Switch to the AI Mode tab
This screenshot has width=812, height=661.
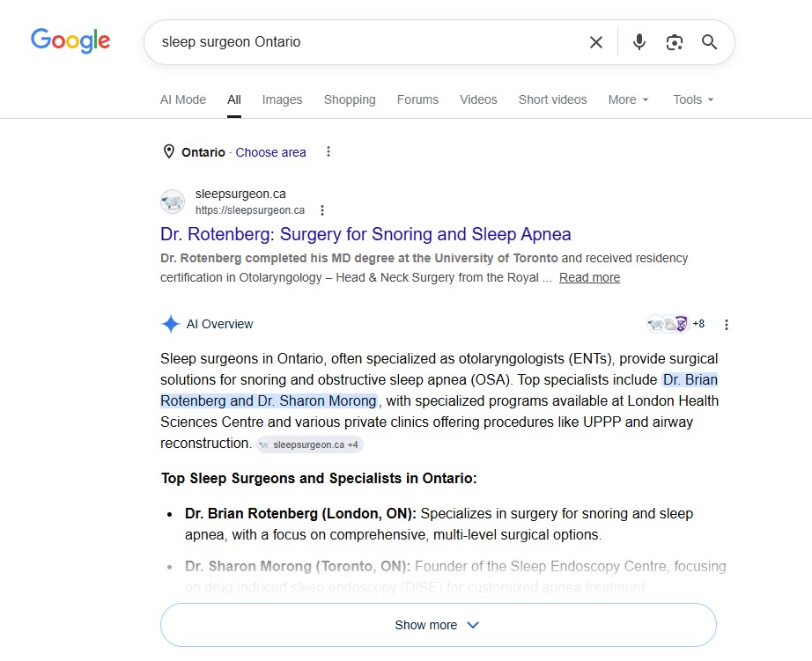point(183,99)
